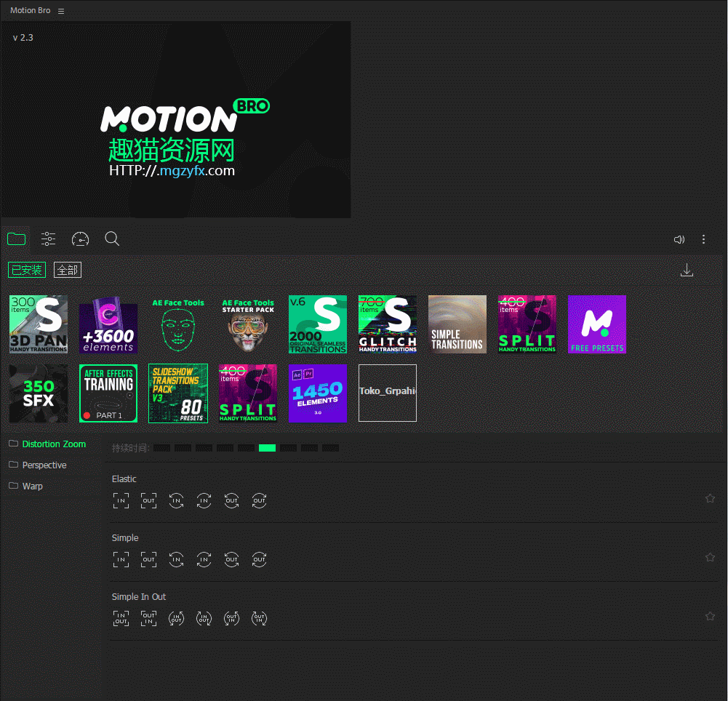728x701 pixels.
Task: Click the download packs icon
Action: tap(687, 271)
